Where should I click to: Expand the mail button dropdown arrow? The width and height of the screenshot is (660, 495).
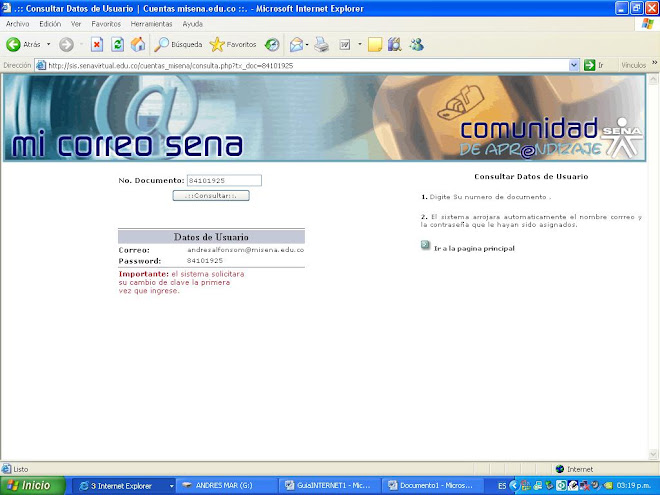click(x=307, y=44)
